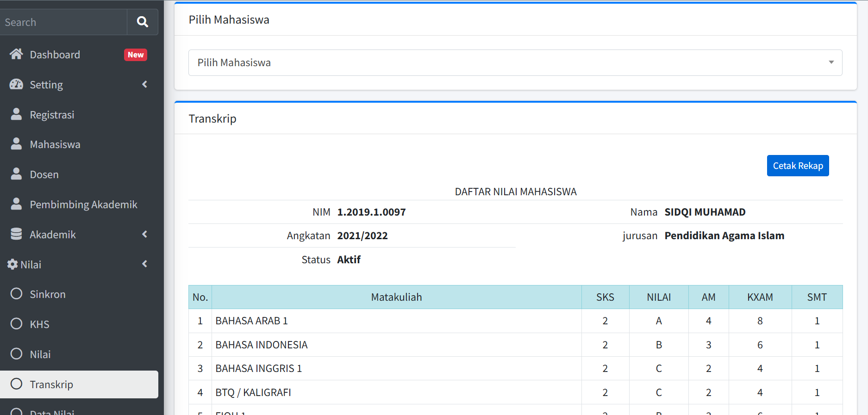Click the Dosen user icon
This screenshot has height=415, width=868.
[x=16, y=174]
